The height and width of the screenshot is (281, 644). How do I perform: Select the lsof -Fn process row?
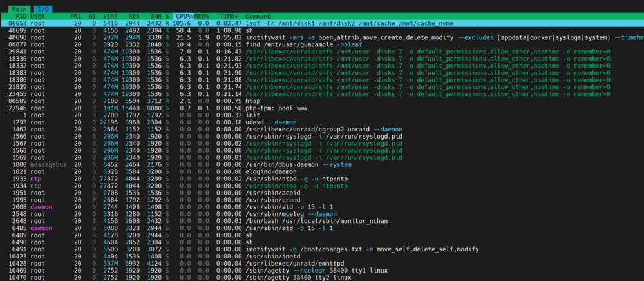[x=322, y=23]
